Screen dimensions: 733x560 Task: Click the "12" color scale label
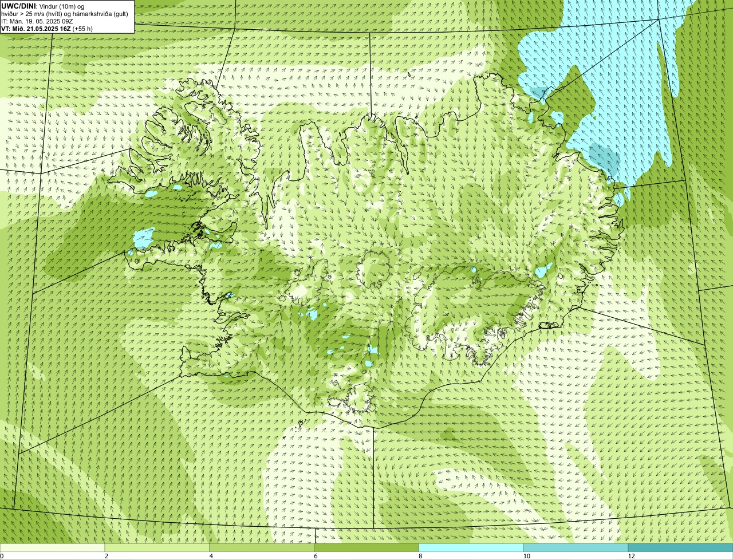pyautogui.click(x=631, y=556)
